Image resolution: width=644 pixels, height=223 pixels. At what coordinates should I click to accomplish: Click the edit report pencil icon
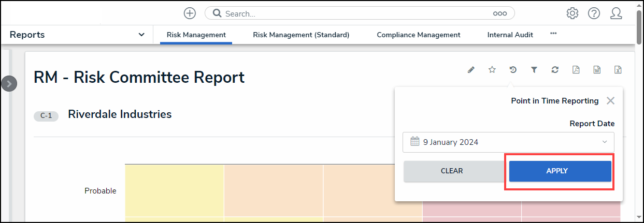click(x=471, y=70)
